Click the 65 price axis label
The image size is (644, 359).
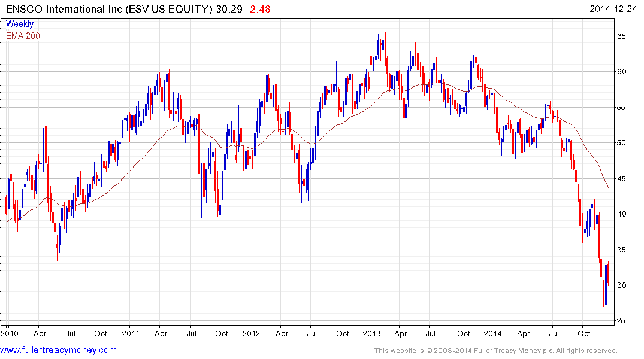(621, 36)
